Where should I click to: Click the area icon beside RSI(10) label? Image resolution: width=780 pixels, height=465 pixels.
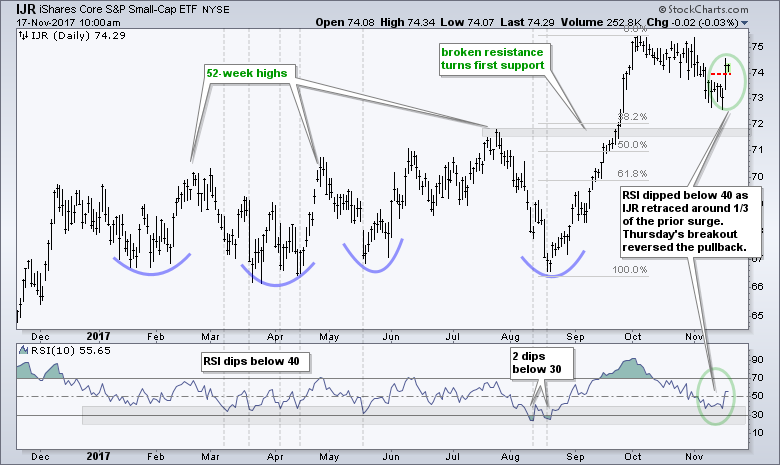point(23,350)
